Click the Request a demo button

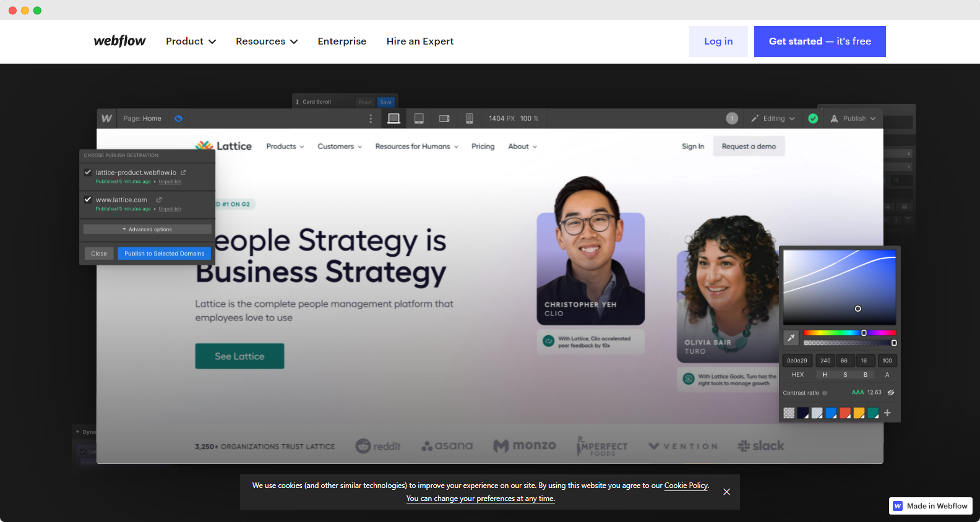(x=749, y=147)
